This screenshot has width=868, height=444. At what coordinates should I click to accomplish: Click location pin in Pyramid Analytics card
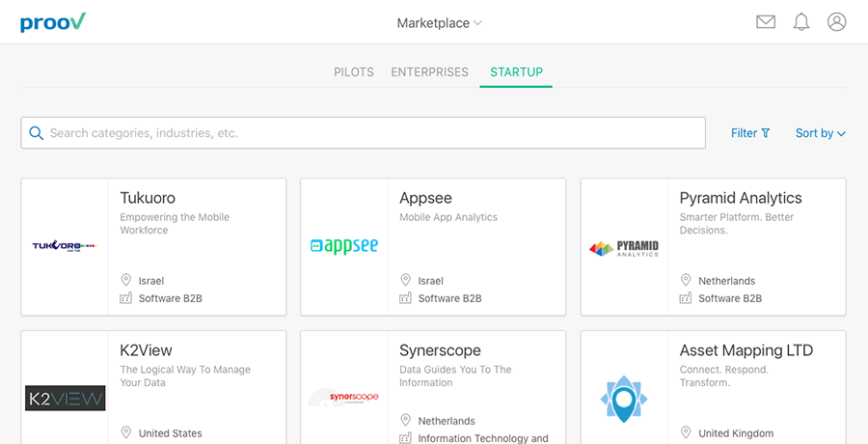[686, 280]
